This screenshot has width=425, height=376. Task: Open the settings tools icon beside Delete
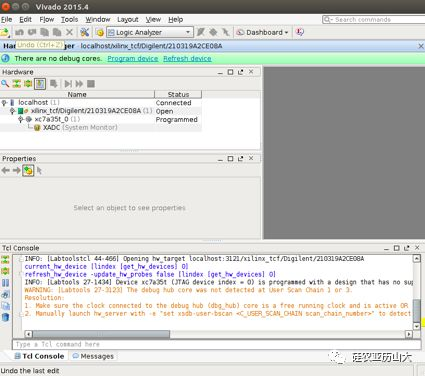pyautogui.click(x=85, y=32)
